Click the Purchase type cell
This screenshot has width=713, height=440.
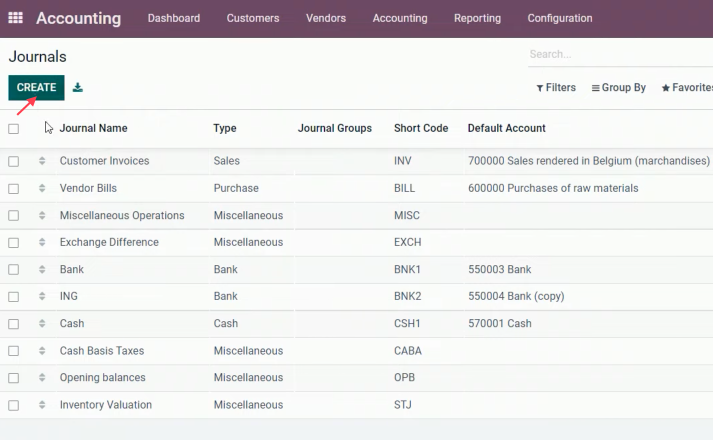point(236,188)
